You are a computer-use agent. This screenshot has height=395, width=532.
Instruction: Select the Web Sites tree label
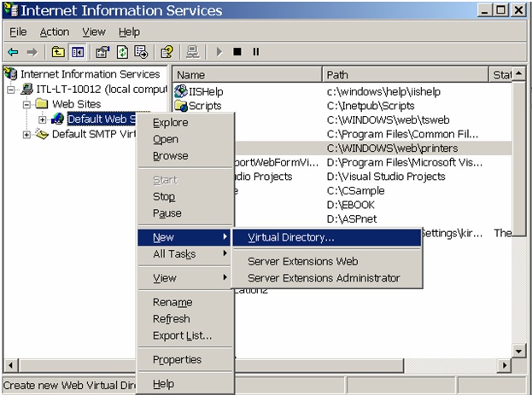click(x=76, y=104)
